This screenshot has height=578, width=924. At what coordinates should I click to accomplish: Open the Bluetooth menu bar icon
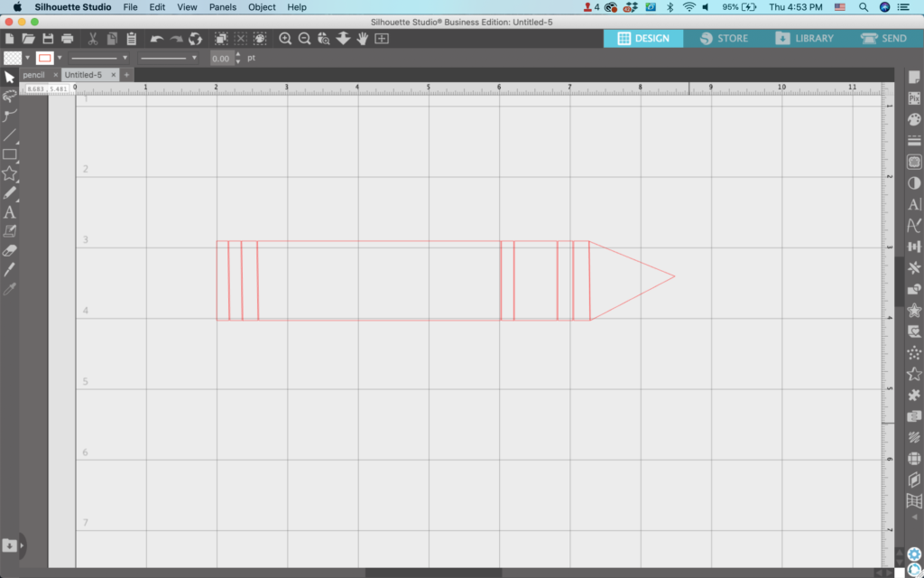click(x=670, y=7)
